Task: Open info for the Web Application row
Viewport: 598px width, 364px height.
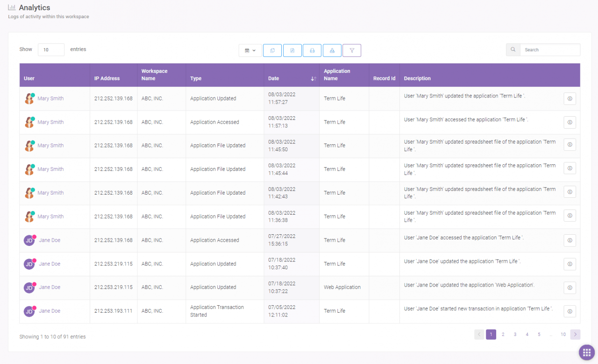Action: pyautogui.click(x=570, y=287)
